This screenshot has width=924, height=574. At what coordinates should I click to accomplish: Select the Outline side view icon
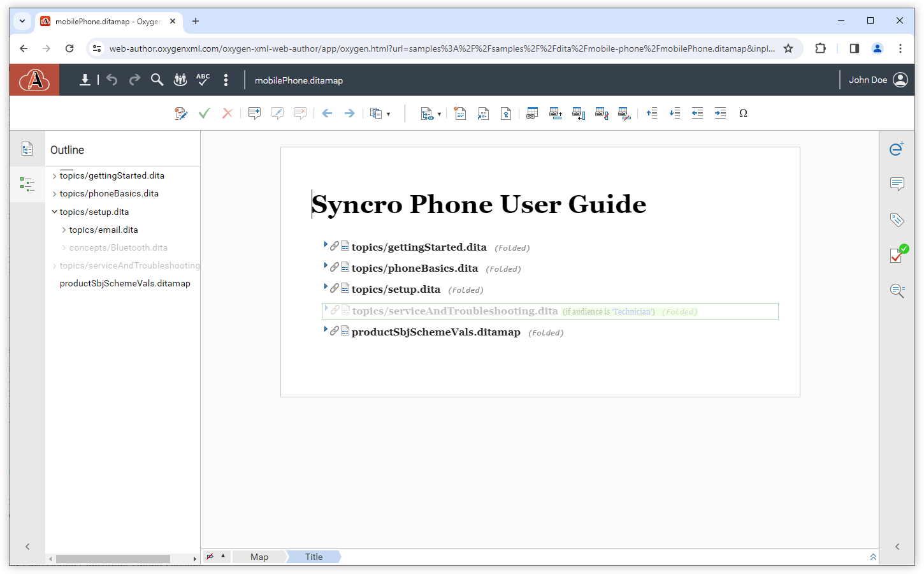coord(27,184)
